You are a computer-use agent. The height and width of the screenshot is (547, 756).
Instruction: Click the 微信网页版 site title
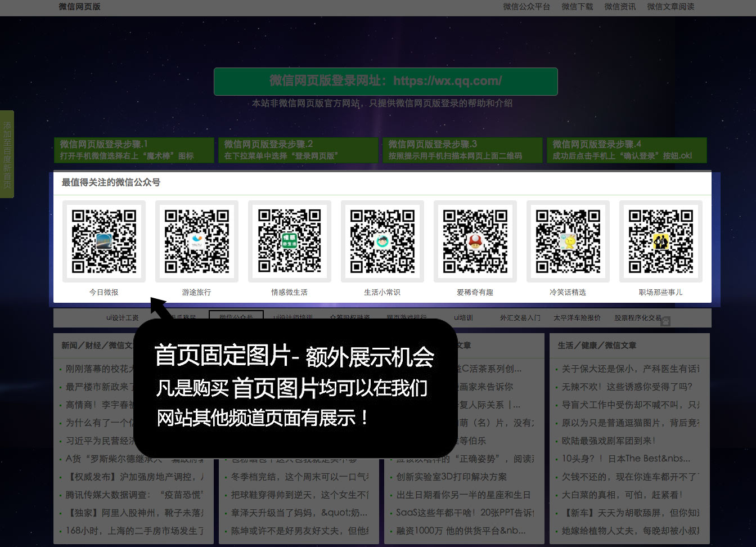click(x=79, y=7)
